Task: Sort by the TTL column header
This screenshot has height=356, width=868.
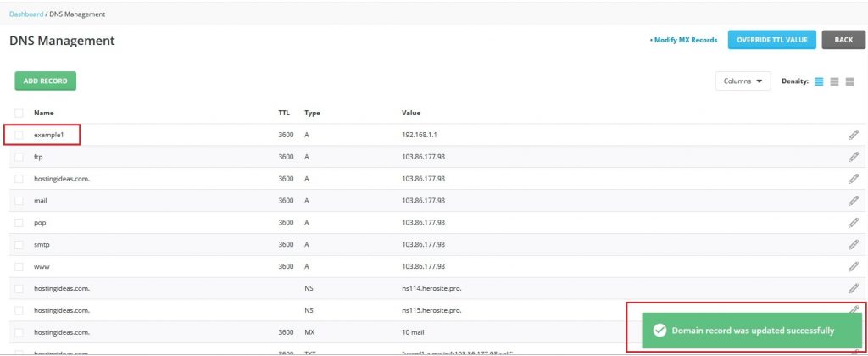Action: click(284, 113)
